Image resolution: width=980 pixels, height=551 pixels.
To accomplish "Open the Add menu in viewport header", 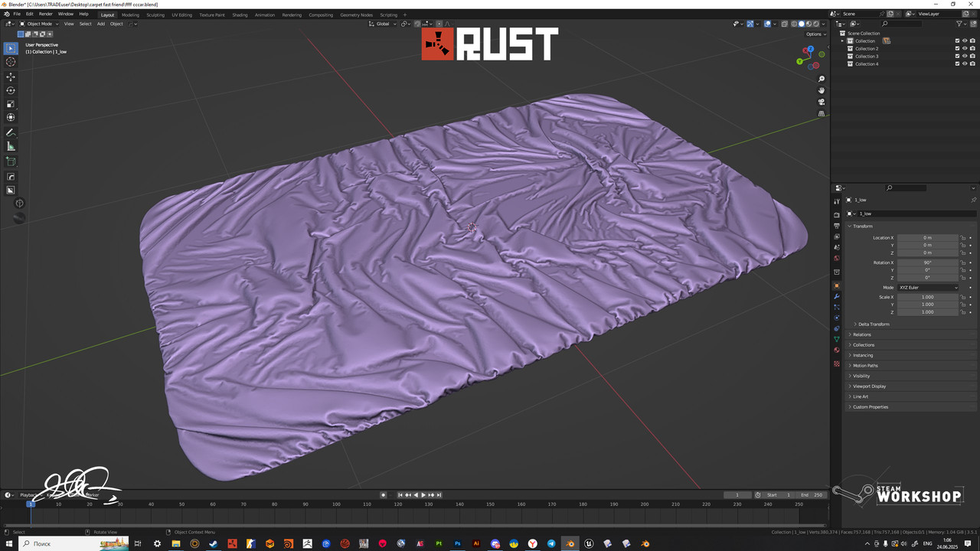I will 100,24.
